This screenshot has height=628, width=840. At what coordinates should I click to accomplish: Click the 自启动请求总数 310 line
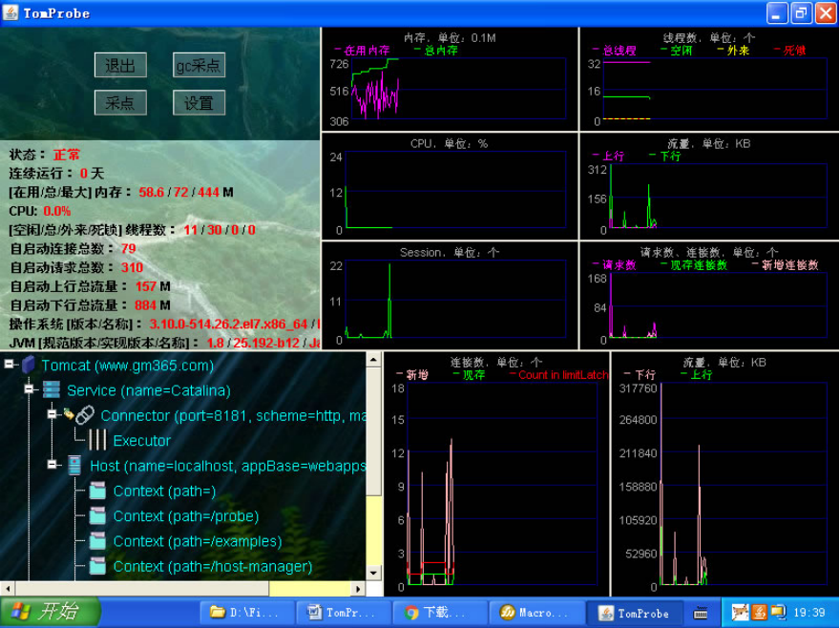coord(76,267)
